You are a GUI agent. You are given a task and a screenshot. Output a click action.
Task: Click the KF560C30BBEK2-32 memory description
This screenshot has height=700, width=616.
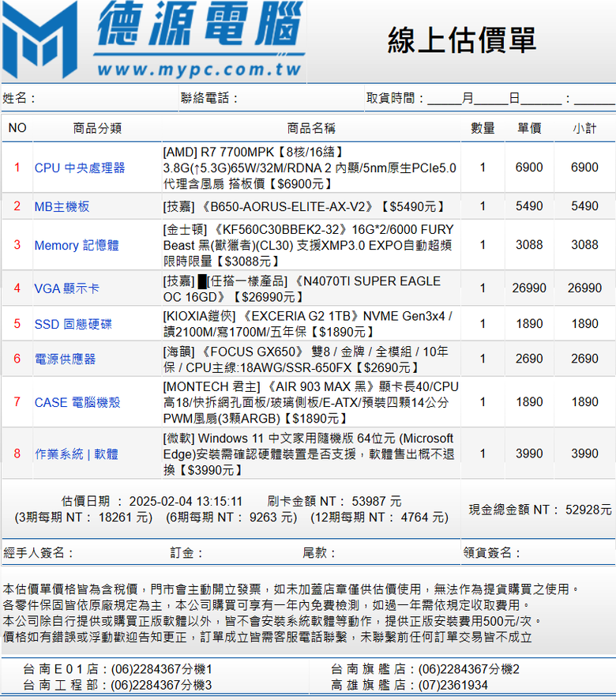[309, 245]
